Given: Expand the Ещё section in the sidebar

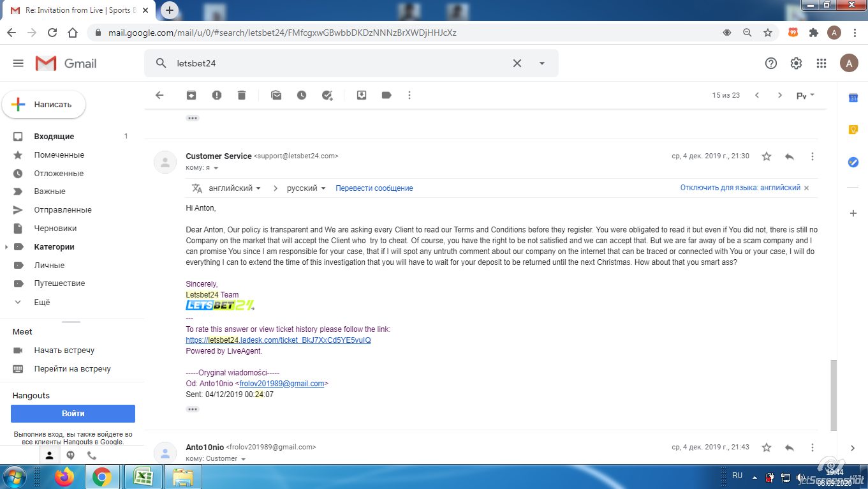Looking at the screenshot, I should 42,302.
